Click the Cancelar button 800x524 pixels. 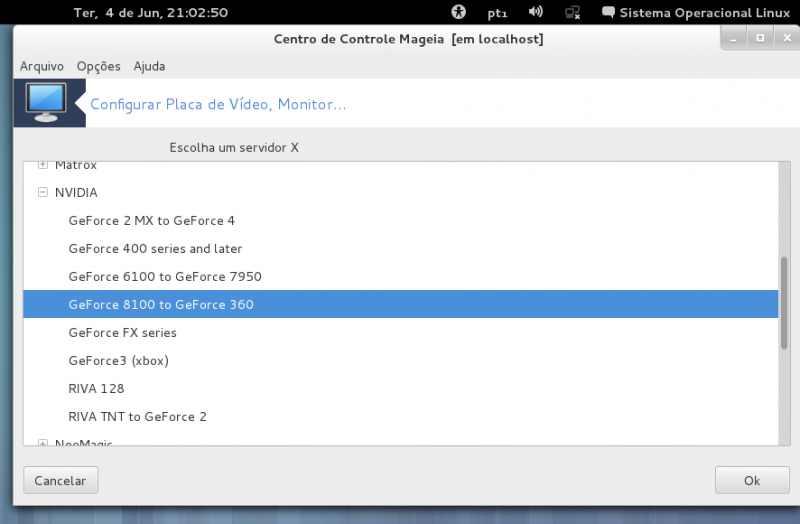pos(61,480)
